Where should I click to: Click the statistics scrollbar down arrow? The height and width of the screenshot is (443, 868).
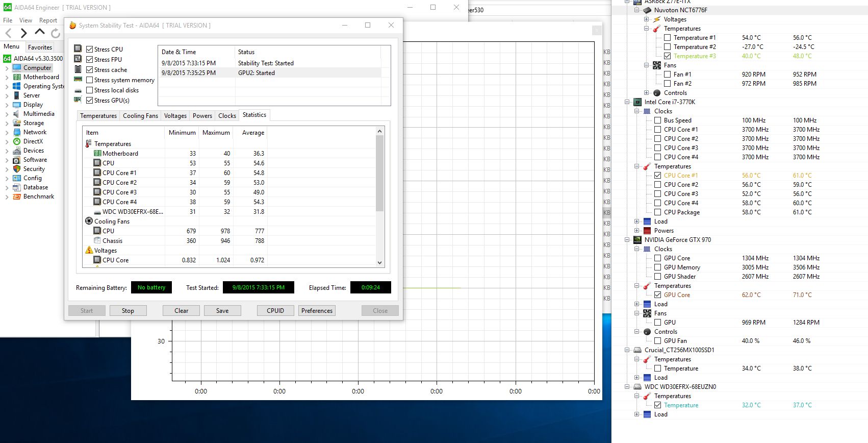coord(379,262)
